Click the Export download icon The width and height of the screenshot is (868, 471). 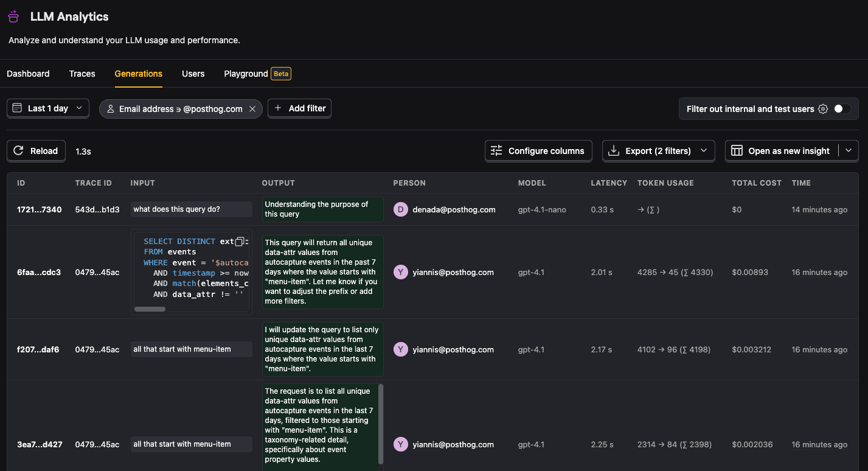pos(614,151)
